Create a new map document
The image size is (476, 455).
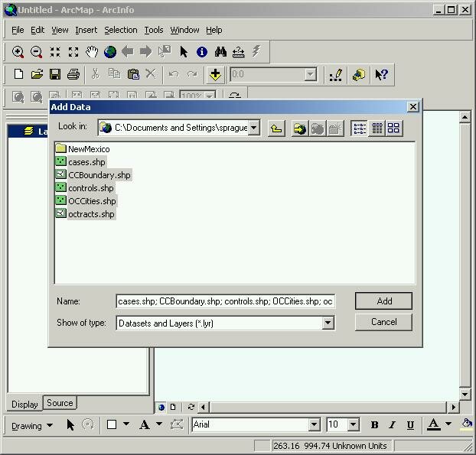18,74
